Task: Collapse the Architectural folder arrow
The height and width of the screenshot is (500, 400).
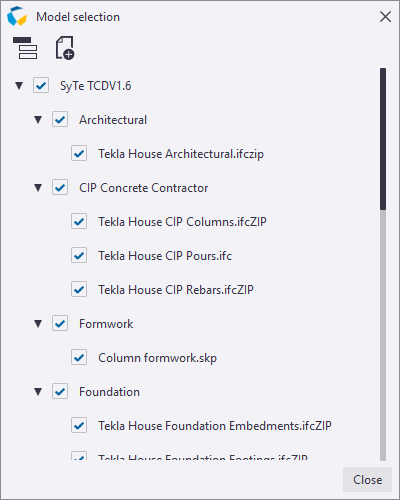Action: point(38,120)
